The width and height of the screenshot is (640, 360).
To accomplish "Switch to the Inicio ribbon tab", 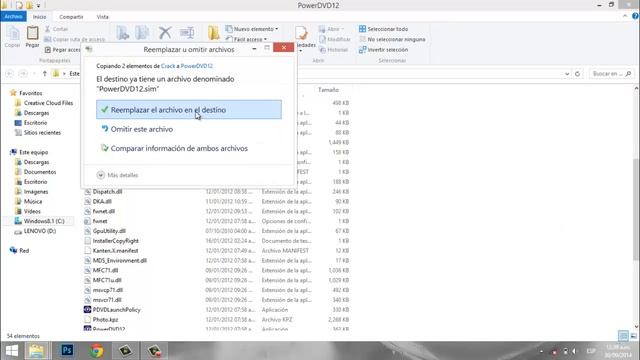I will [40, 17].
